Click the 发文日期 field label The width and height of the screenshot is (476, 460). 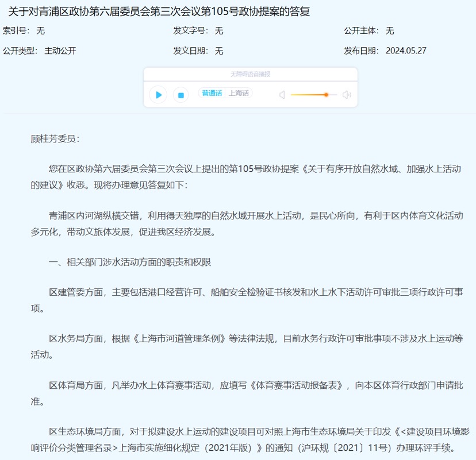(190, 51)
